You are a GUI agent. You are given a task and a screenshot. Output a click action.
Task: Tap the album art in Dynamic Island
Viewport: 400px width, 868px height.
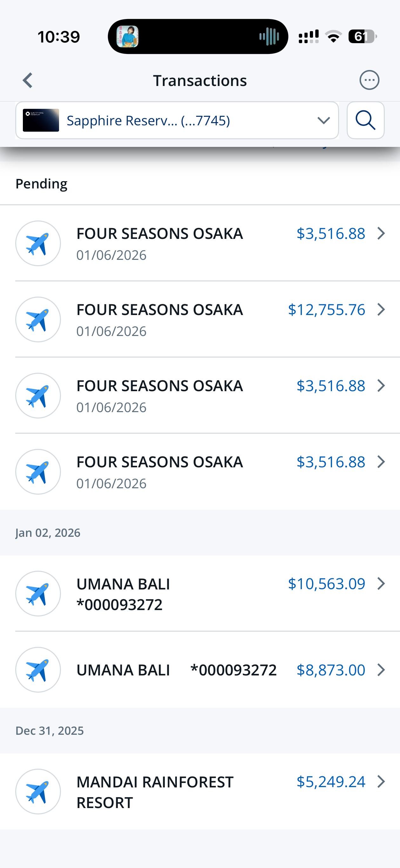click(128, 36)
